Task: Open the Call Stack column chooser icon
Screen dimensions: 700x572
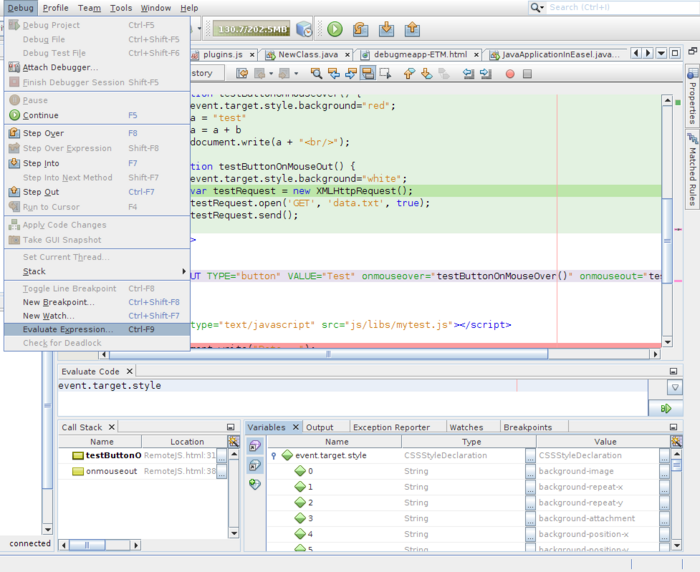Action: (x=233, y=442)
